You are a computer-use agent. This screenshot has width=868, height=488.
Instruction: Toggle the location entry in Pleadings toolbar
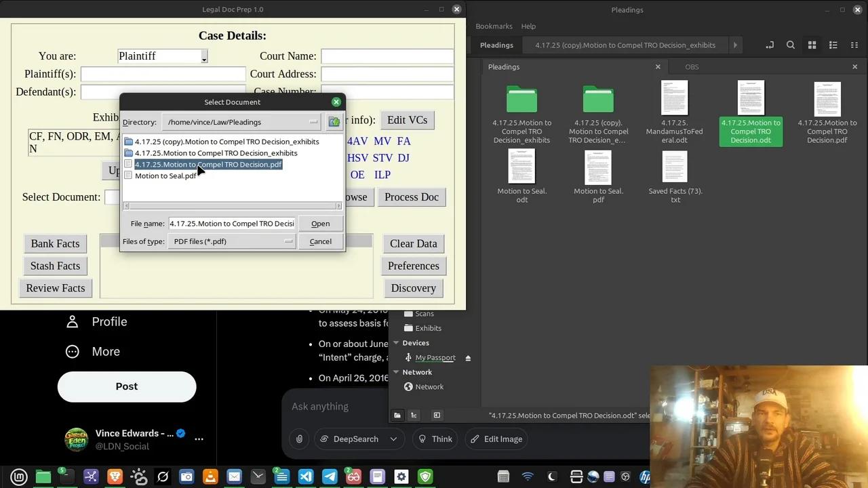pos(770,45)
